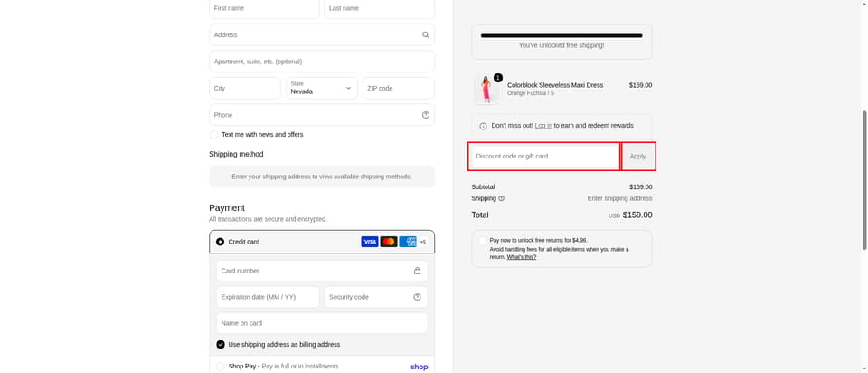The width and height of the screenshot is (868, 373).
Task: Click the Log in link
Action: (x=543, y=126)
